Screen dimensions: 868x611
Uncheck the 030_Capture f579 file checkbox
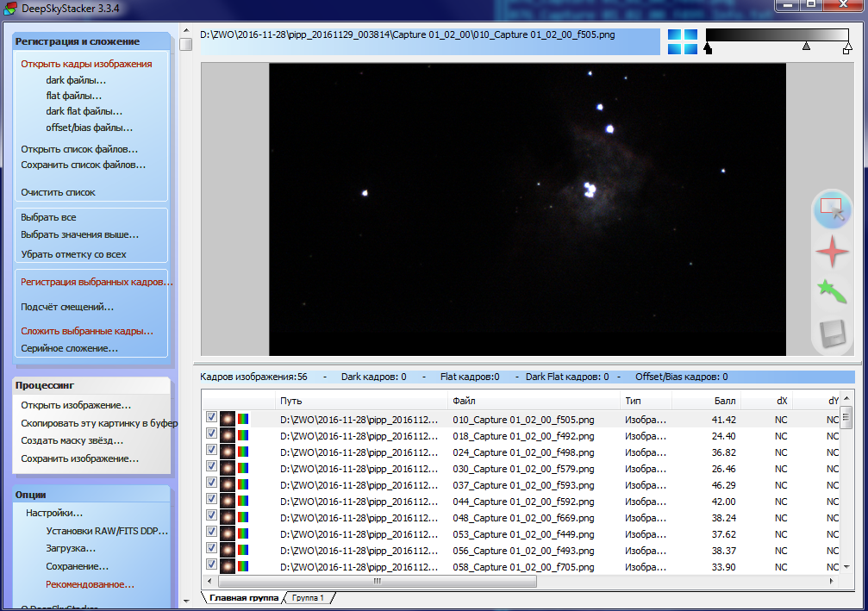(x=211, y=466)
